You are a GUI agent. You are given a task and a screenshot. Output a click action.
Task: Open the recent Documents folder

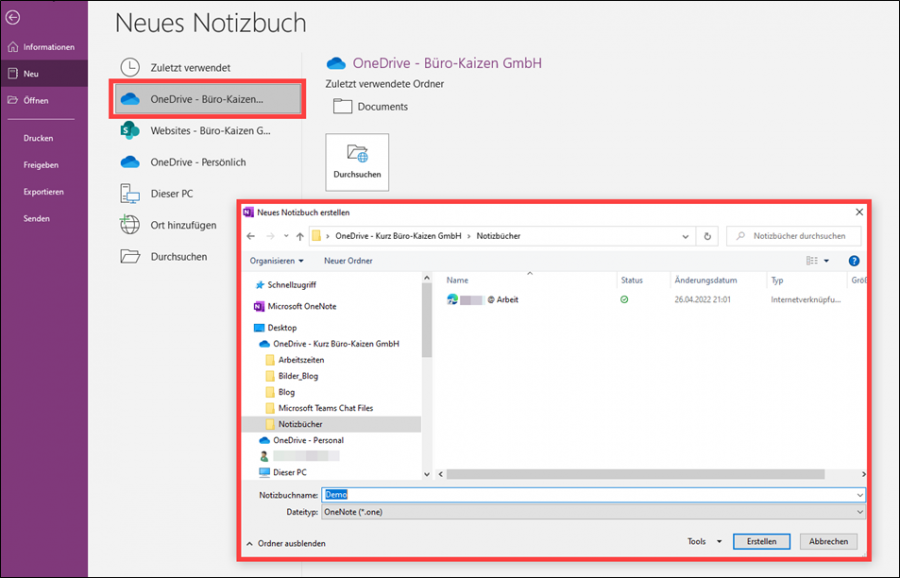pos(370,107)
